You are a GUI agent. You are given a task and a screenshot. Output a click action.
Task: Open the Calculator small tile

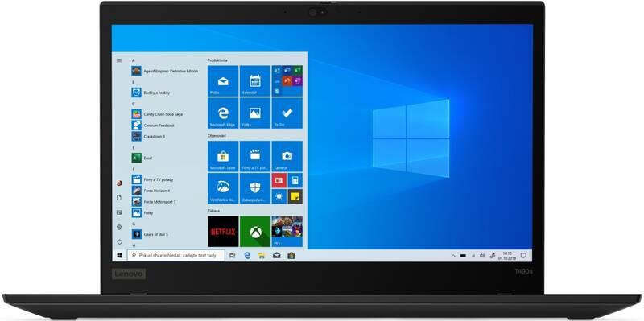(295, 180)
